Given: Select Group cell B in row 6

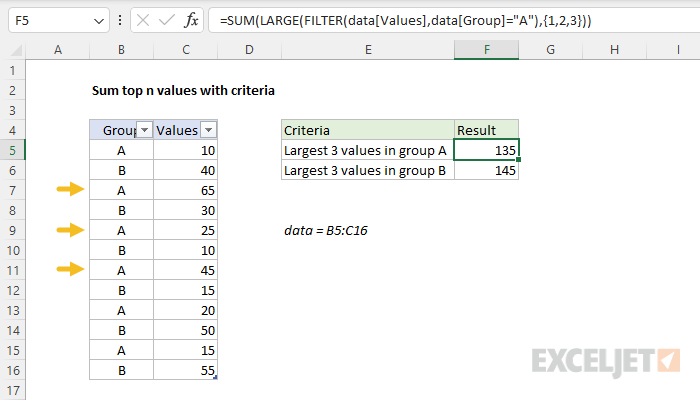Looking at the screenshot, I should [x=121, y=170].
